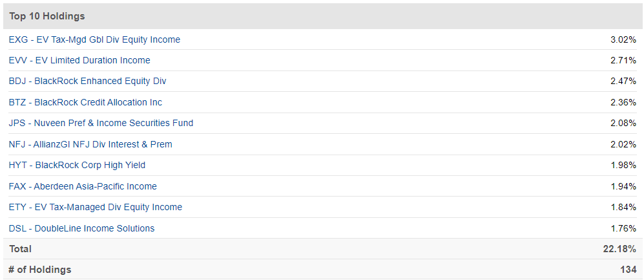
Task: Click the 3.02% weight for EXG
Action: coord(623,40)
